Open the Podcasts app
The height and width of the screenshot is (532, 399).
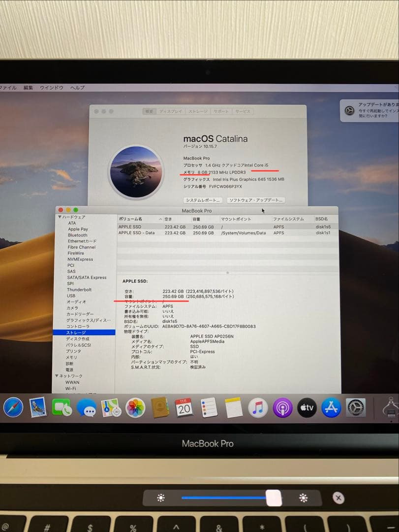(x=282, y=408)
